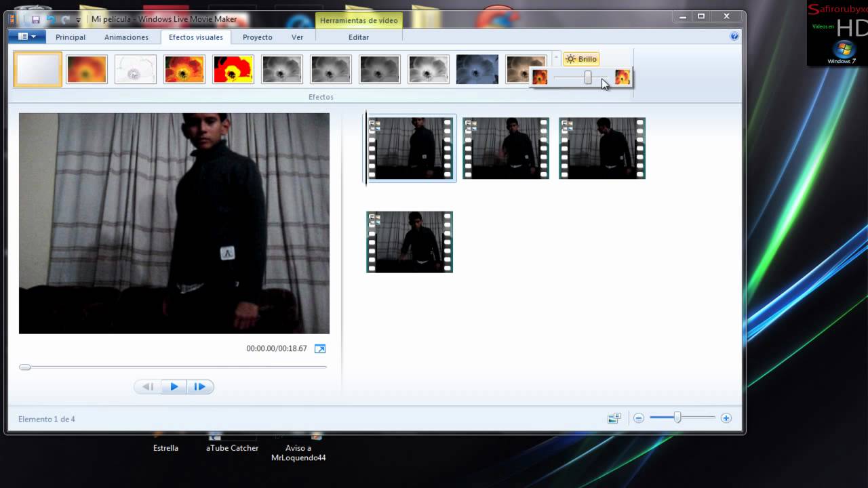
Task: Apply the cyan-toned flower effect
Action: coord(477,69)
